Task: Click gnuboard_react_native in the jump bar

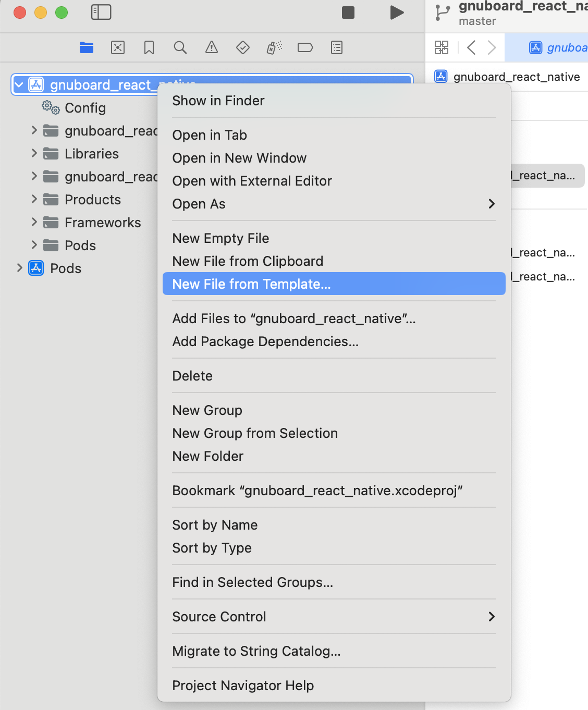Action: pyautogui.click(x=517, y=77)
